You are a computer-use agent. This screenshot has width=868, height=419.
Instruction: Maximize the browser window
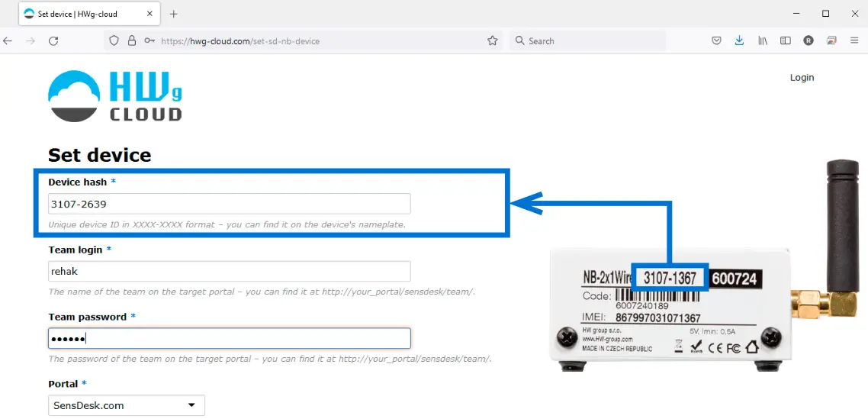(x=825, y=14)
